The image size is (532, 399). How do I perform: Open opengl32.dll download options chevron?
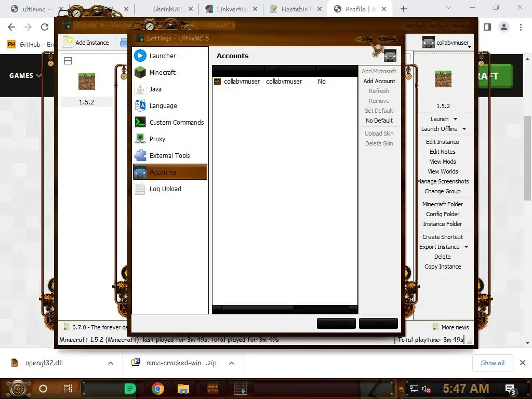[x=111, y=363]
